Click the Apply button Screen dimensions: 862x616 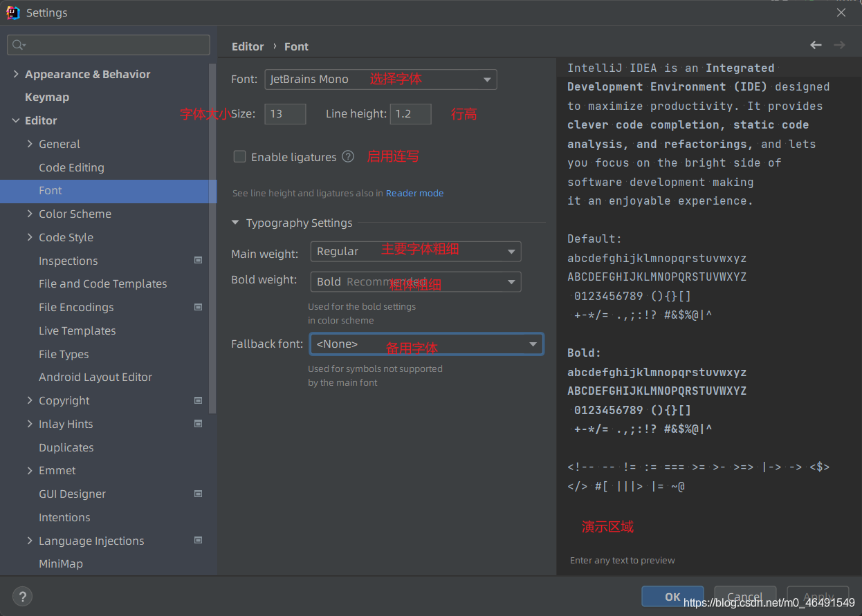coord(818,597)
